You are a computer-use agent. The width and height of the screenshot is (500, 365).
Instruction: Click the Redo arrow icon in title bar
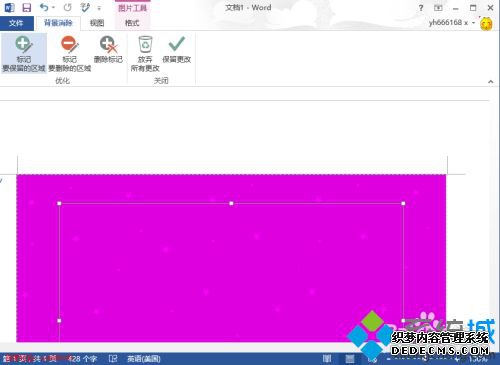(68, 7)
